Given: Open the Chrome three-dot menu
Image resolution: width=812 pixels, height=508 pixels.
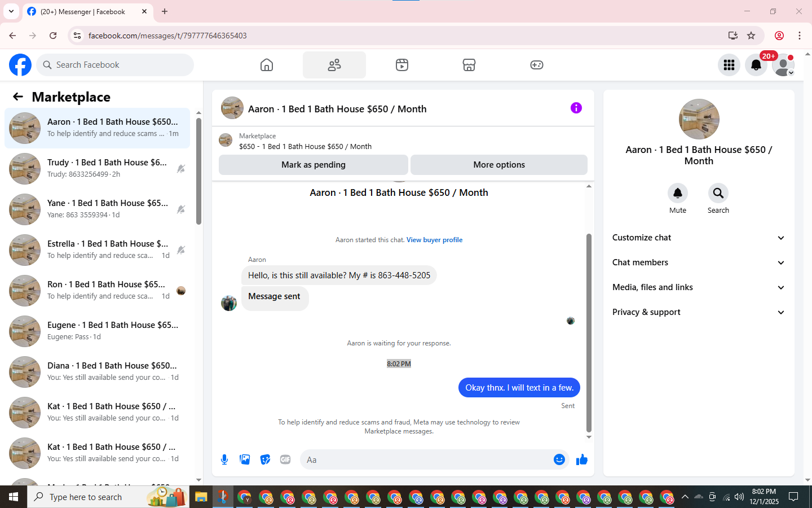Looking at the screenshot, I should pos(800,36).
